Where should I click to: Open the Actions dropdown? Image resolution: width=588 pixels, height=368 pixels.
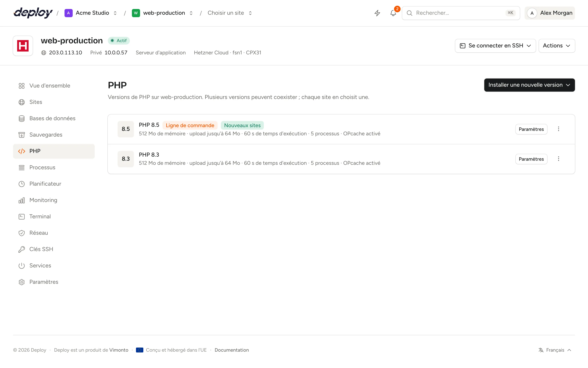tap(557, 46)
